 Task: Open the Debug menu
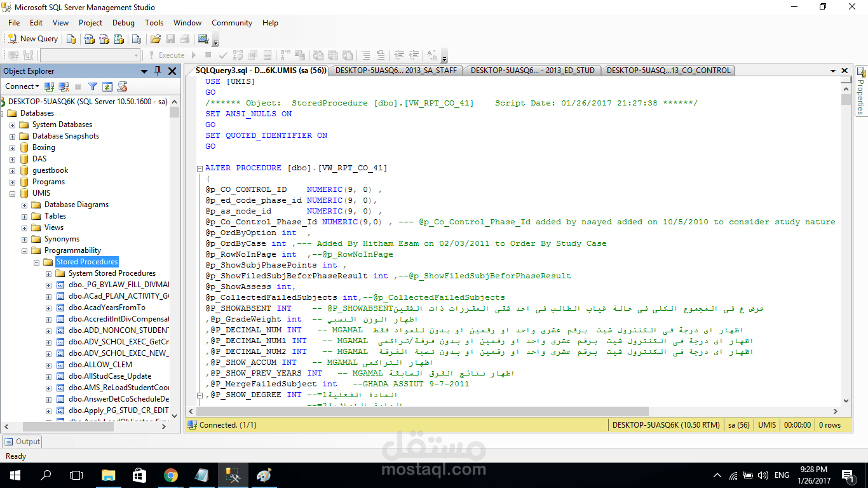point(123,23)
